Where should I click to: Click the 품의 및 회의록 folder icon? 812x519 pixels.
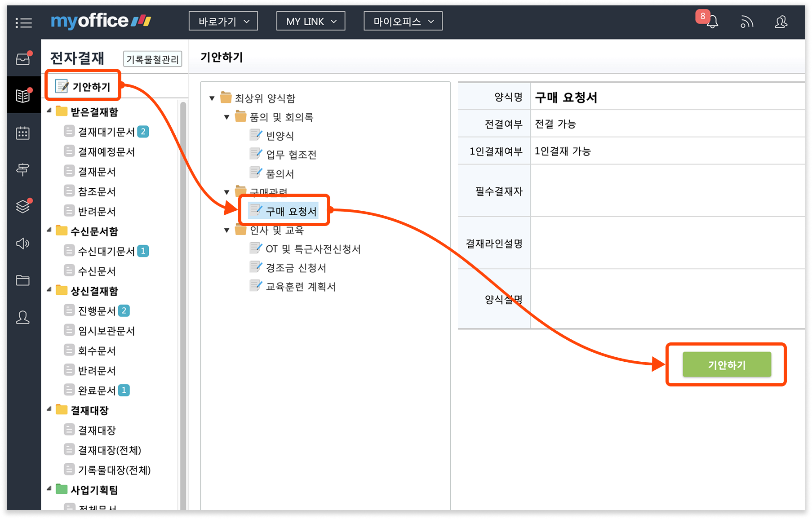click(241, 116)
